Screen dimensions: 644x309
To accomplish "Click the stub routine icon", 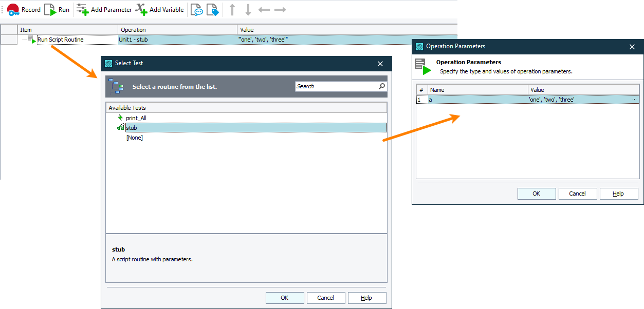I will (x=120, y=127).
